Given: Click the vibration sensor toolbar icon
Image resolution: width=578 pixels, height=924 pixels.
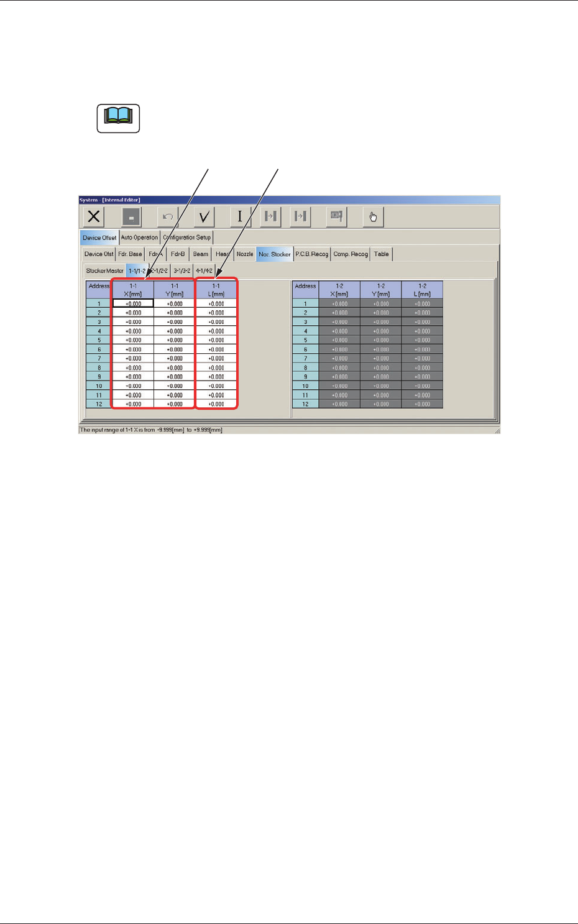Looking at the screenshot, I should [337, 216].
